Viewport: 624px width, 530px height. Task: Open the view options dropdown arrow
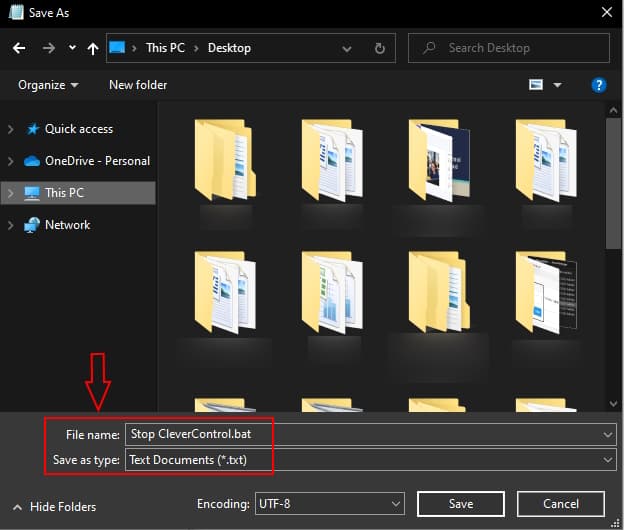558,85
